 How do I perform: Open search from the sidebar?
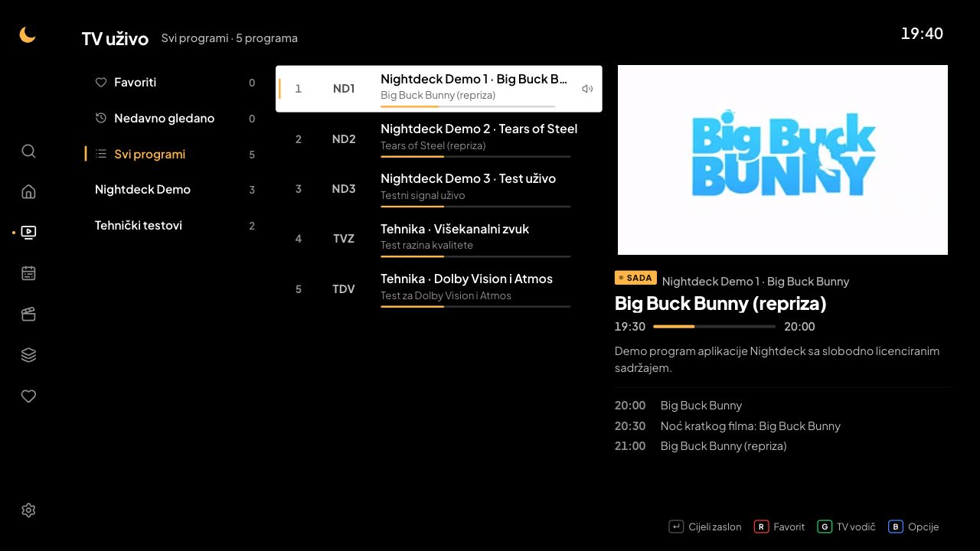point(28,151)
